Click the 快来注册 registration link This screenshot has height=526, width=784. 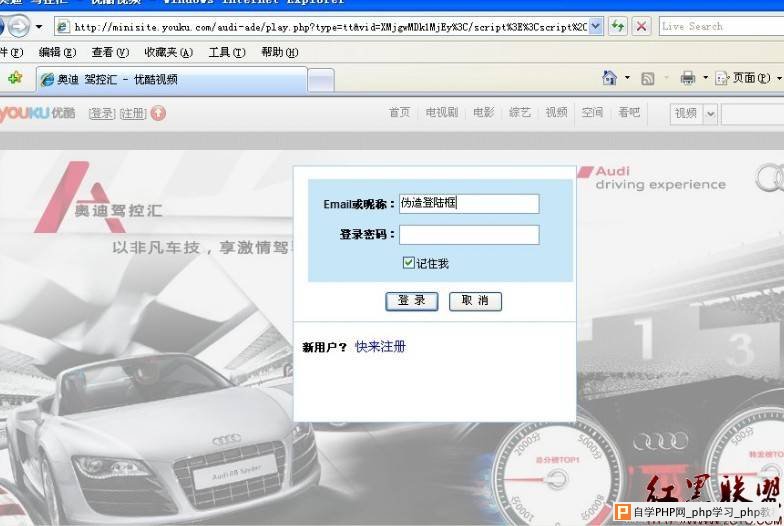(x=380, y=346)
